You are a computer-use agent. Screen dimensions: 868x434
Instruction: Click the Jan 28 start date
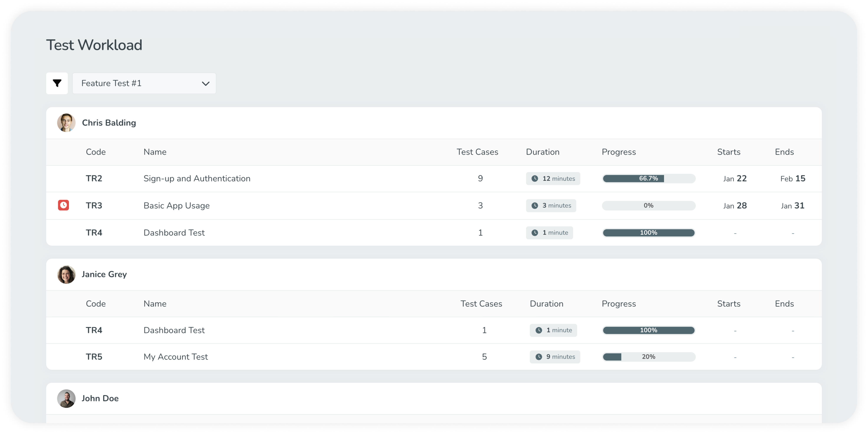(x=735, y=205)
